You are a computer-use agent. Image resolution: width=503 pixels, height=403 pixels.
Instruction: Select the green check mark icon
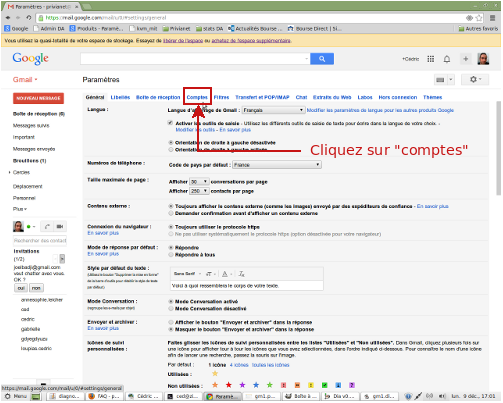[x=324, y=385]
